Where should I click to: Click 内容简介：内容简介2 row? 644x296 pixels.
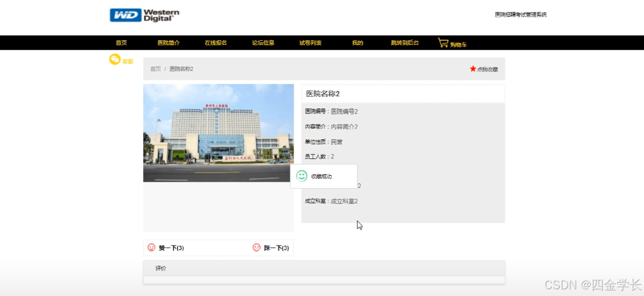[331, 126]
